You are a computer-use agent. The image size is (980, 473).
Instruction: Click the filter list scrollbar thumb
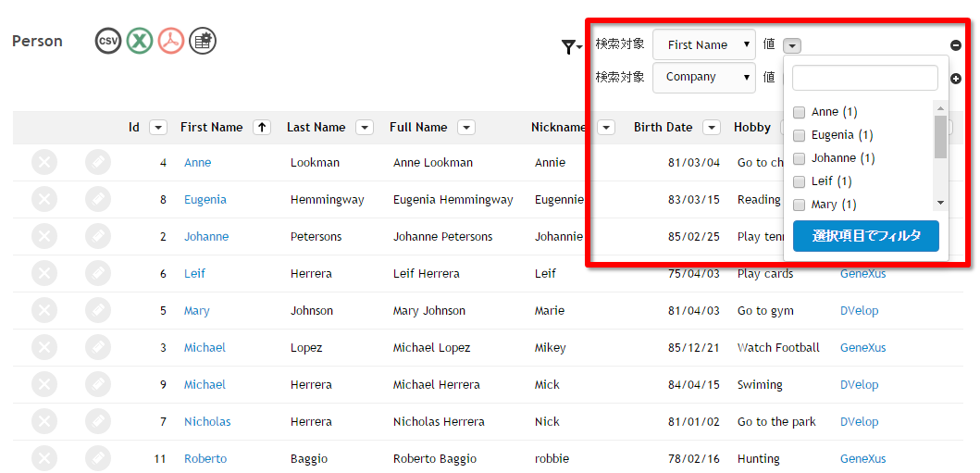tap(940, 136)
